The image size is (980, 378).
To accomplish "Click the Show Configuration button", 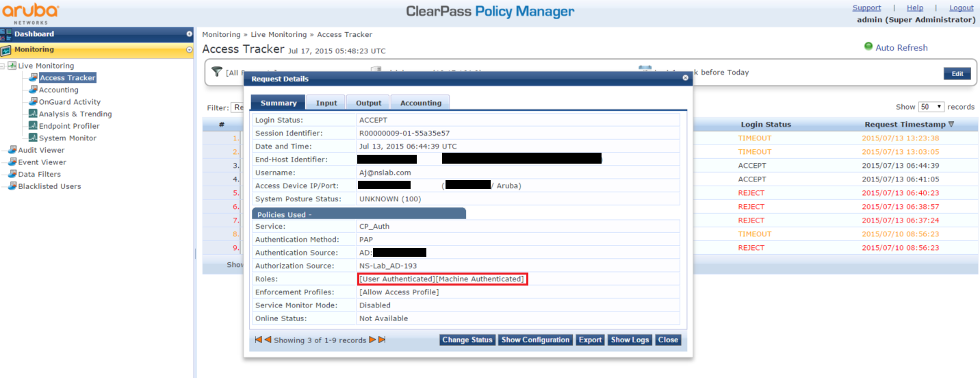I will [x=535, y=340].
